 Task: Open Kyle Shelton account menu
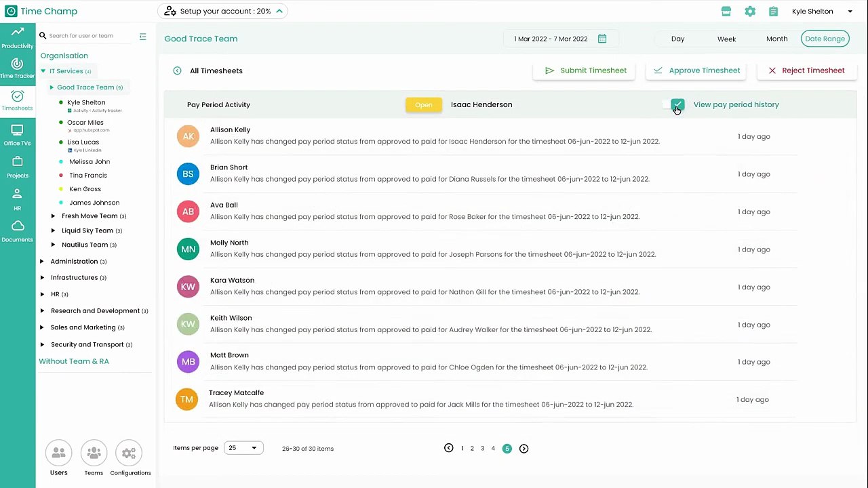tap(822, 12)
